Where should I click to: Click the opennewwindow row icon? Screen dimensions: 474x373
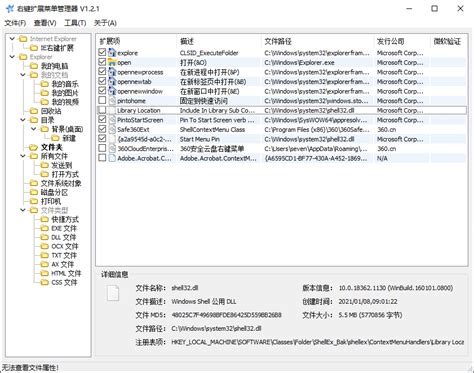point(112,91)
